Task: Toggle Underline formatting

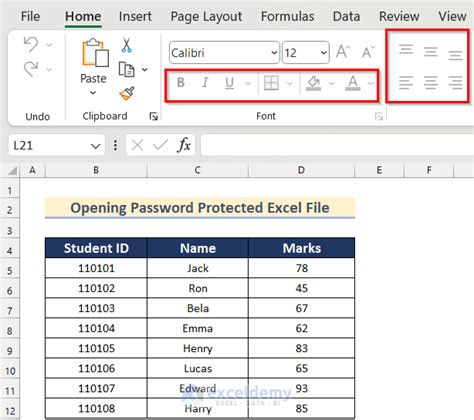Action: tap(229, 83)
